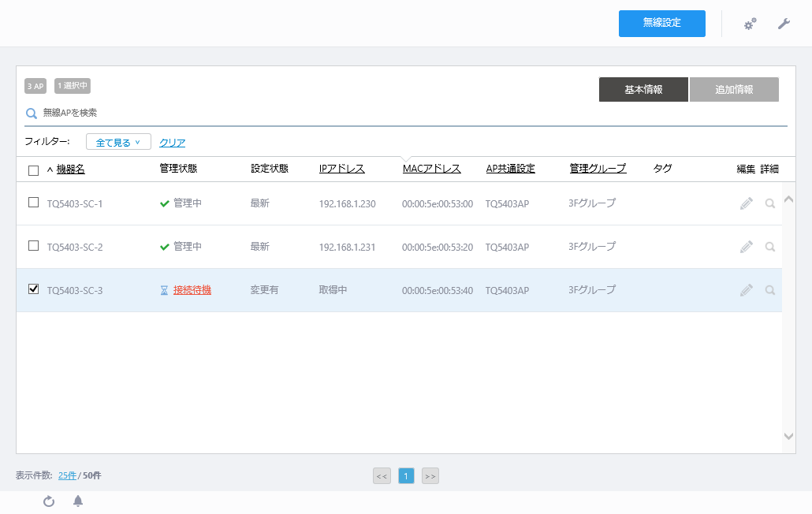Click 取得中 IP cell in TQ5403-SC-3 row
Image resolution: width=812 pixels, height=514 pixels.
pos(333,290)
